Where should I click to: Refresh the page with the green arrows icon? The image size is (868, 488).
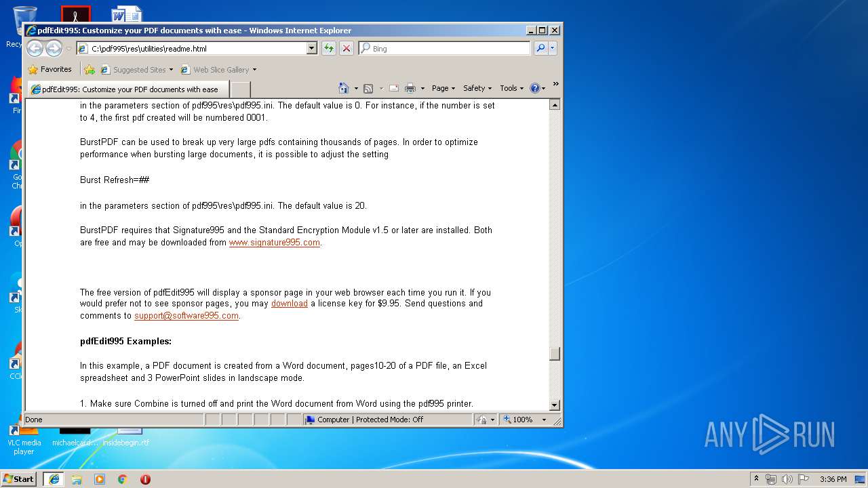(x=329, y=48)
